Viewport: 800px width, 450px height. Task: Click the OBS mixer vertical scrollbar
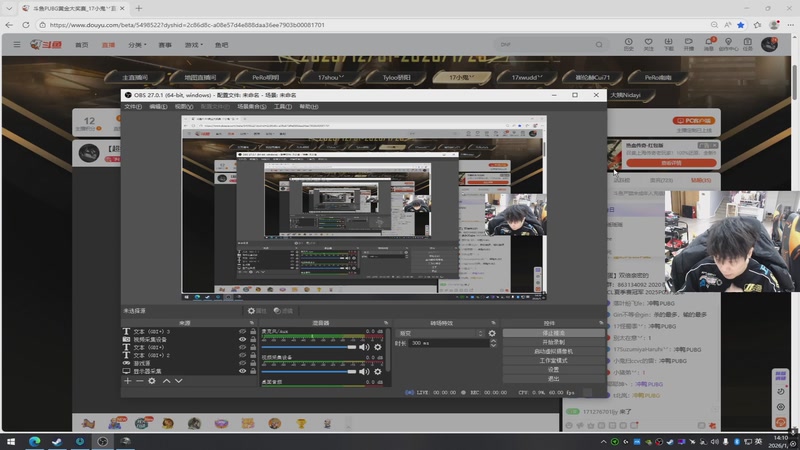(x=389, y=351)
